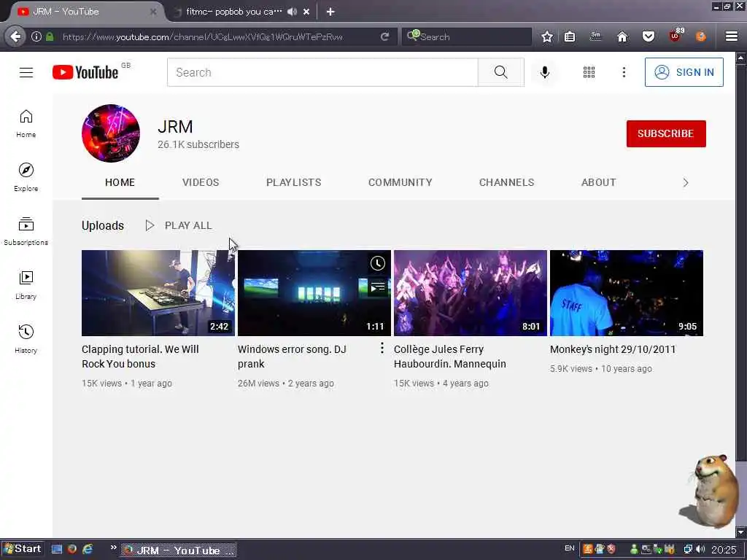Focus the browser search box
Image resolution: width=747 pixels, height=560 pixels.
467,36
